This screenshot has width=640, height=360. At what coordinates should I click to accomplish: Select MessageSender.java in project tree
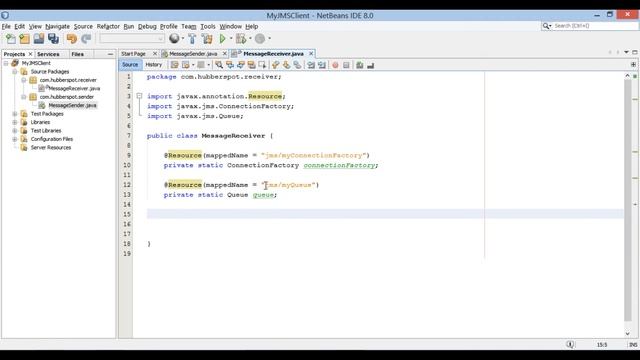[72, 105]
